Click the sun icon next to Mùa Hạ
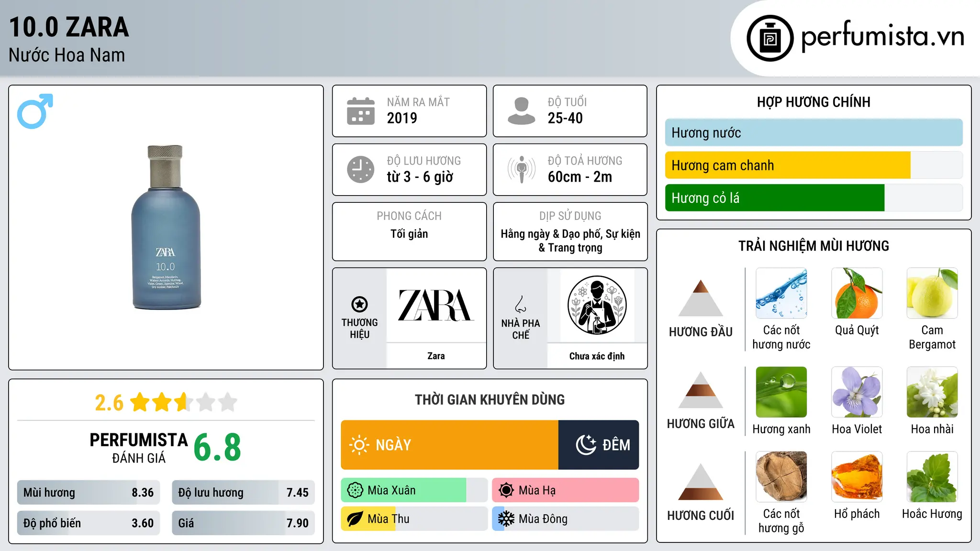Viewport: 980px width, 551px height. click(506, 490)
